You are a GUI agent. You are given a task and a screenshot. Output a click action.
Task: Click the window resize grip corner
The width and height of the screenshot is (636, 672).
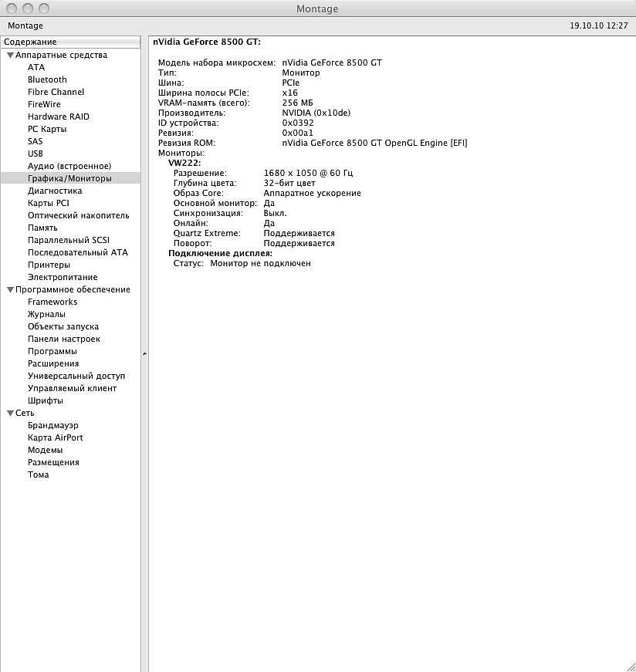pyautogui.click(x=631, y=667)
